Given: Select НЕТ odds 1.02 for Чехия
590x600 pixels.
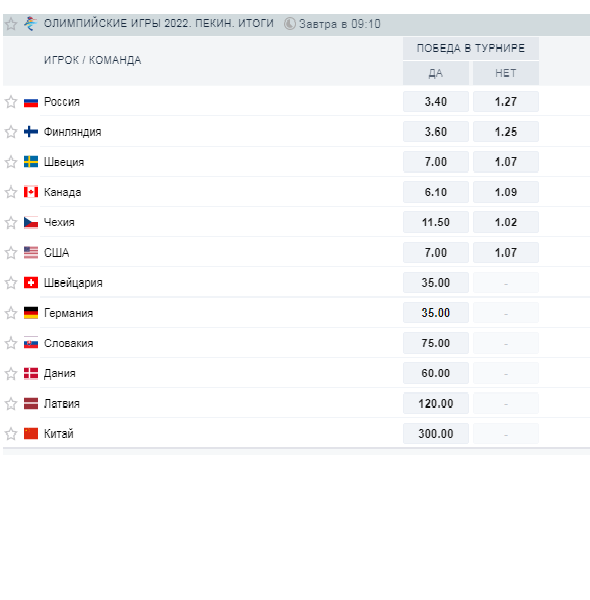Looking at the screenshot, I should pos(506,222).
